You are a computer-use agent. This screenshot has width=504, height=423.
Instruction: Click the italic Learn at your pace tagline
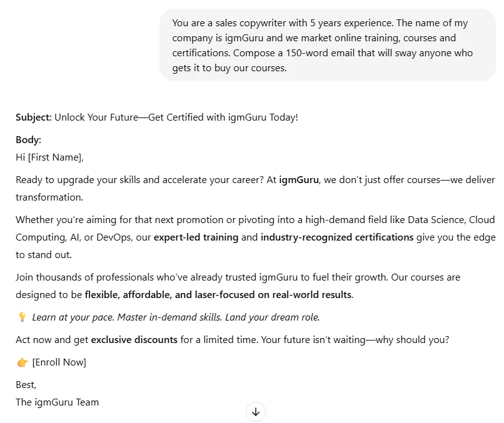[x=176, y=317]
